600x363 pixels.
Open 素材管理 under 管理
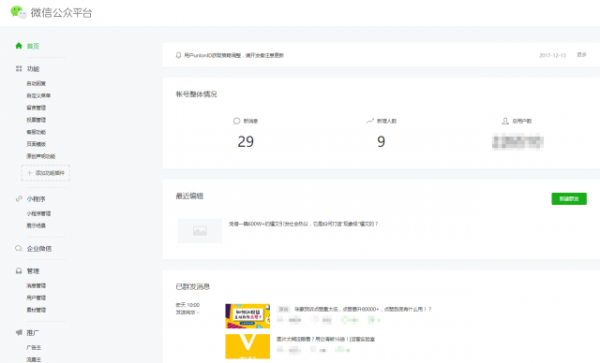[x=36, y=310]
